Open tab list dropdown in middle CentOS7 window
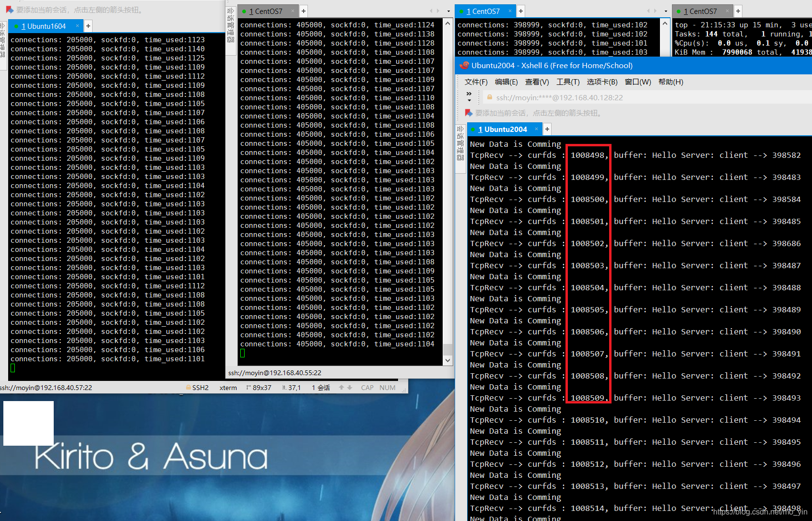 pos(448,11)
